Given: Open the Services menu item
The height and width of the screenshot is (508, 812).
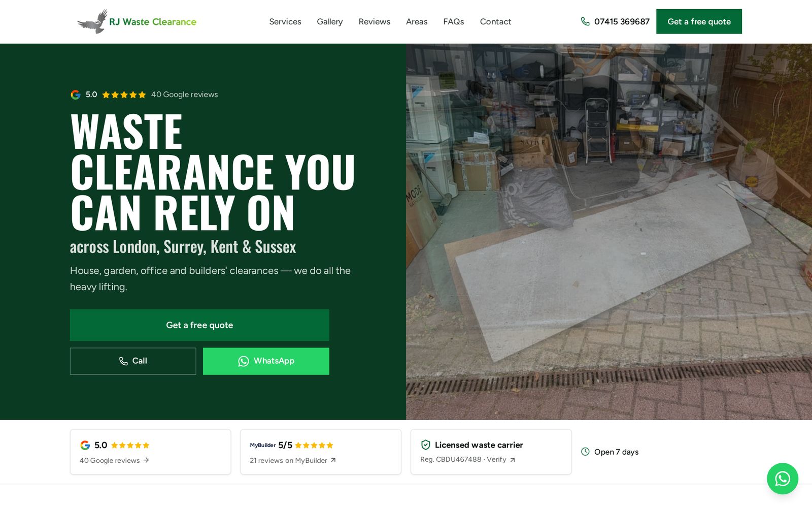Looking at the screenshot, I should [285, 21].
